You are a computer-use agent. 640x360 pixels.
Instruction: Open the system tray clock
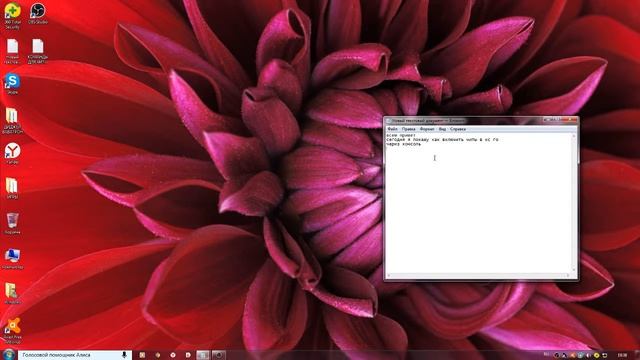(622, 356)
